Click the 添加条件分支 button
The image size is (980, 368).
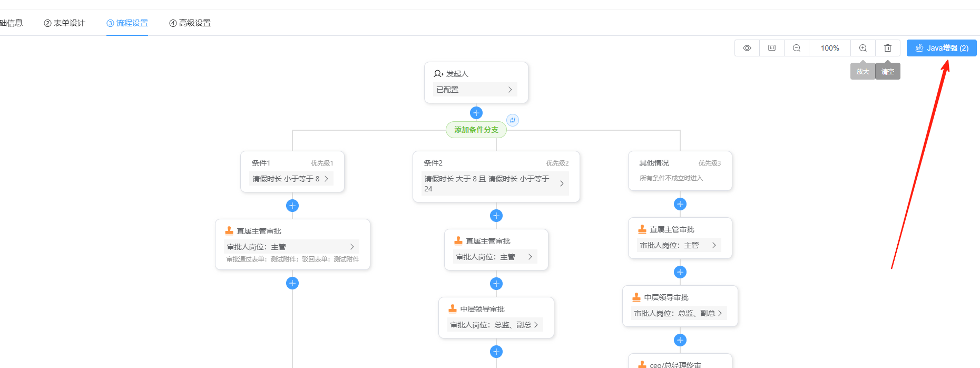(476, 130)
